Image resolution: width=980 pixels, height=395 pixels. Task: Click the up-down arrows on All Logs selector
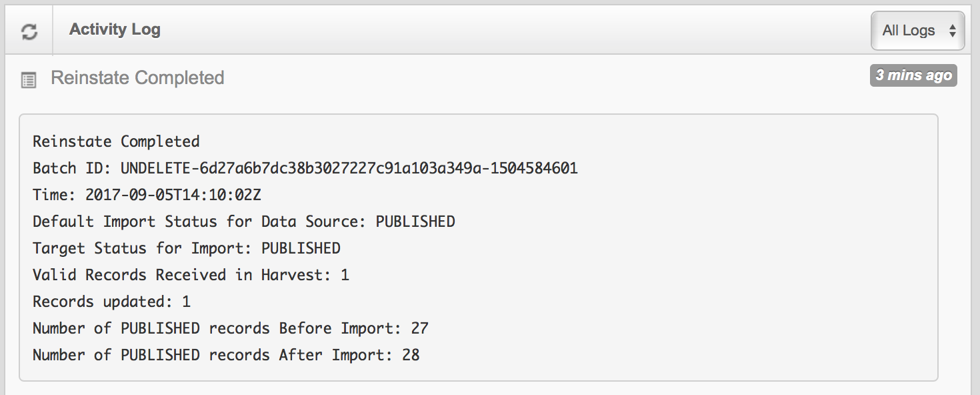(952, 31)
